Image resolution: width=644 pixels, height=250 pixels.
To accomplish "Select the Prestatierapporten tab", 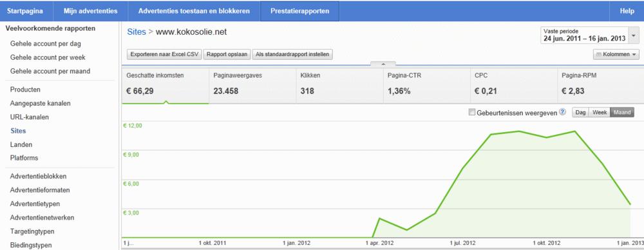I will [300, 11].
